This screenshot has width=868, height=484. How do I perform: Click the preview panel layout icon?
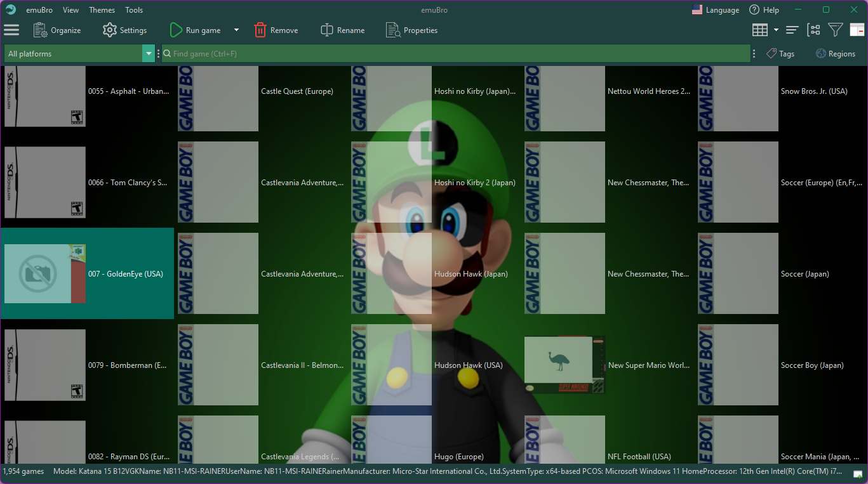point(858,29)
